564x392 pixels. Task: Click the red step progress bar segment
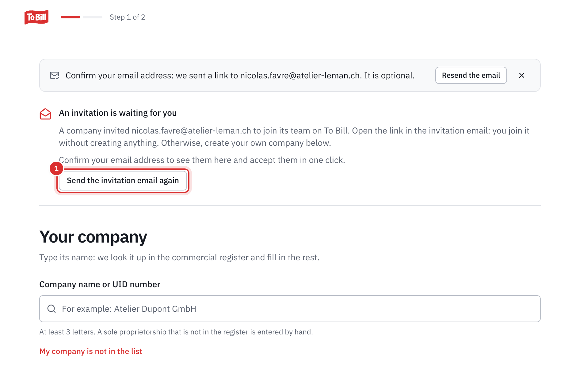[x=70, y=17]
